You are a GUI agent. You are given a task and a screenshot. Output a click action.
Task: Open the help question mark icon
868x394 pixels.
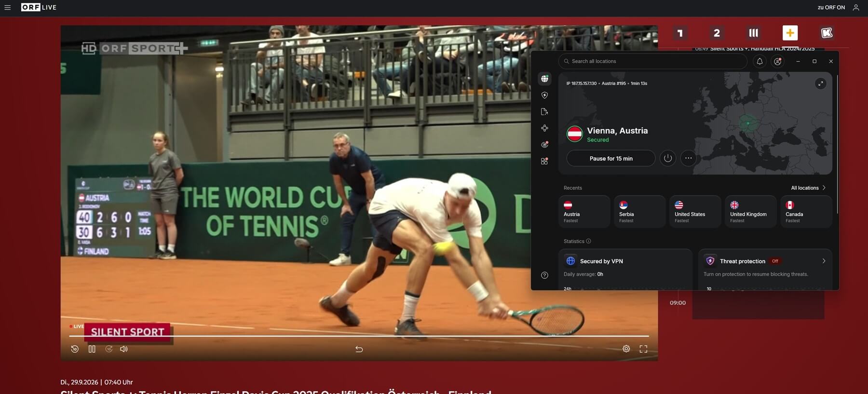pos(544,275)
